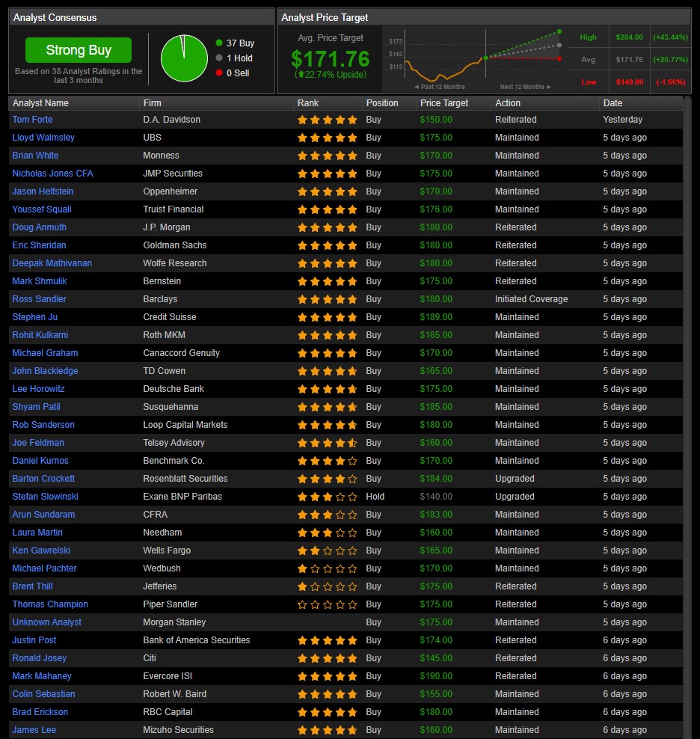
Task: Open Doug Anmuth analyst link
Action: (39, 227)
